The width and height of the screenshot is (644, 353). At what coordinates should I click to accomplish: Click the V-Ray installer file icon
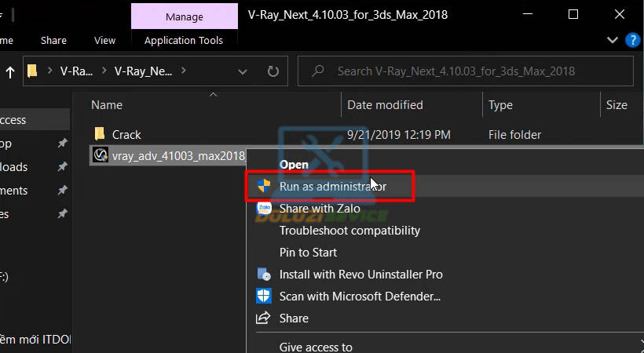101,155
